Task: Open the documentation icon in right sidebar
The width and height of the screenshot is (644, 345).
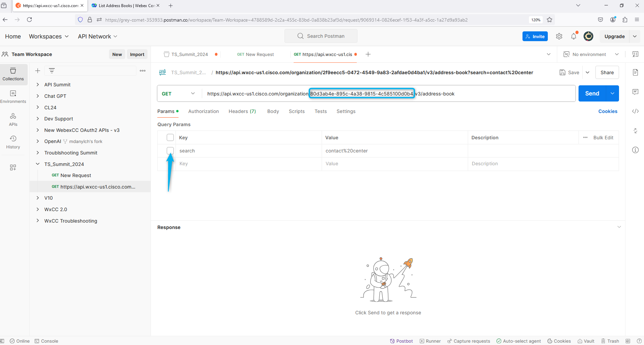Action: tap(635, 73)
